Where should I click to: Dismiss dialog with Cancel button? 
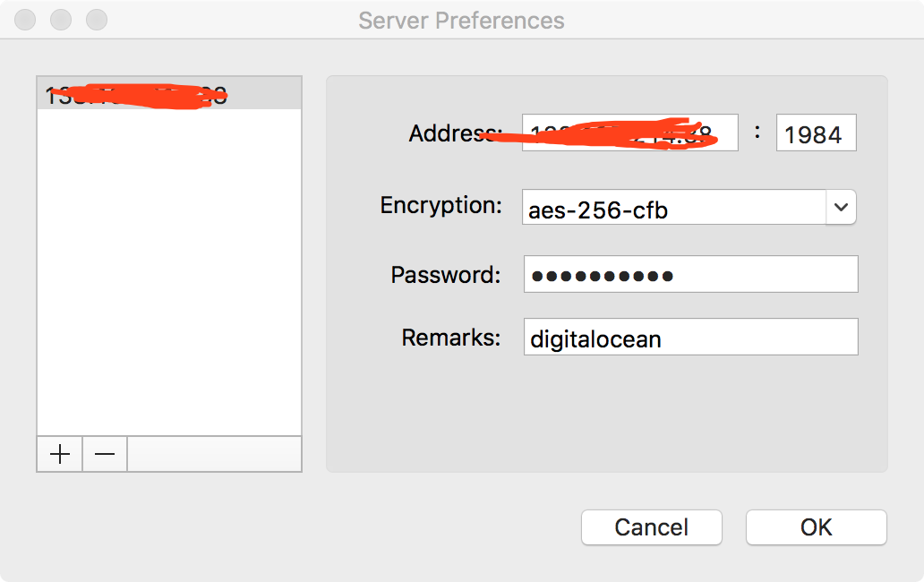point(652,527)
